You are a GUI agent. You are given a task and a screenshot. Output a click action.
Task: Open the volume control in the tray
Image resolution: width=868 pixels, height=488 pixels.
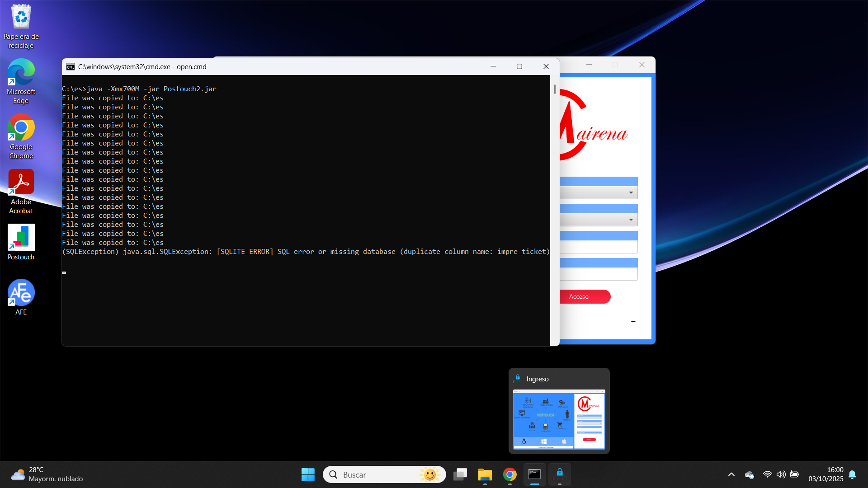pos(781,474)
